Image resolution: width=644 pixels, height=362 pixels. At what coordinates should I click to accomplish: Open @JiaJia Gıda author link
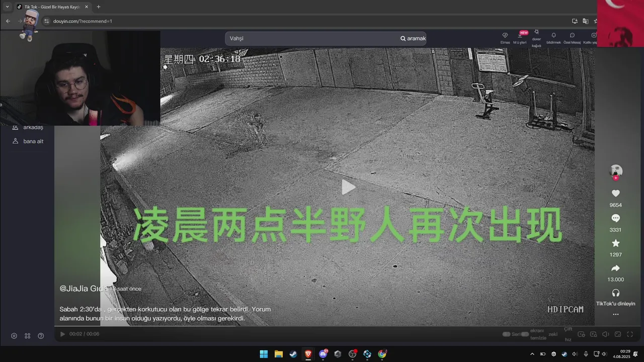point(84,289)
